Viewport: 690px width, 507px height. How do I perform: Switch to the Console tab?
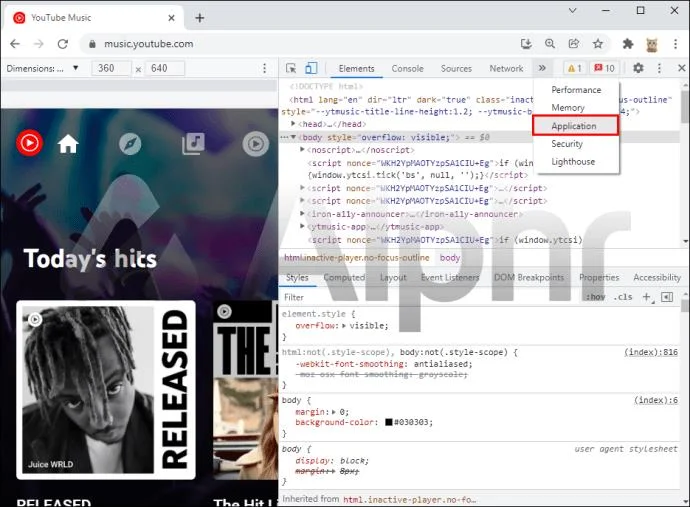coord(407,69)
